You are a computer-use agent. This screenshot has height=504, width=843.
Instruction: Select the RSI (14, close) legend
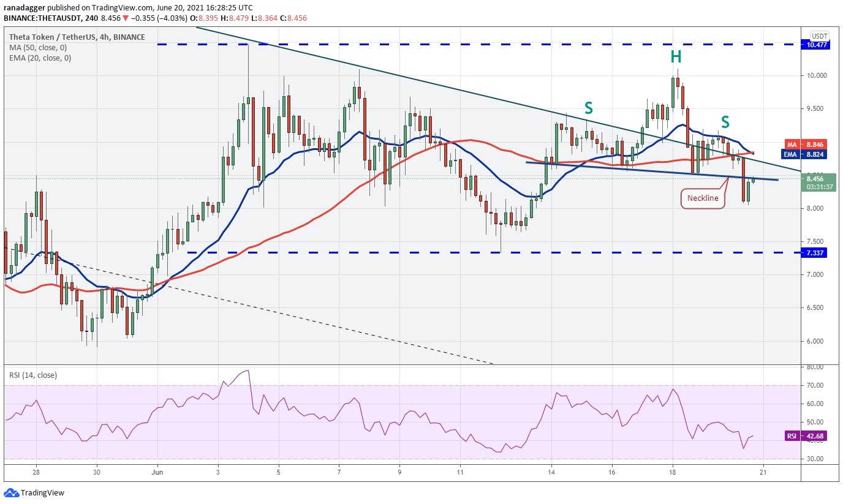[32, 375]
